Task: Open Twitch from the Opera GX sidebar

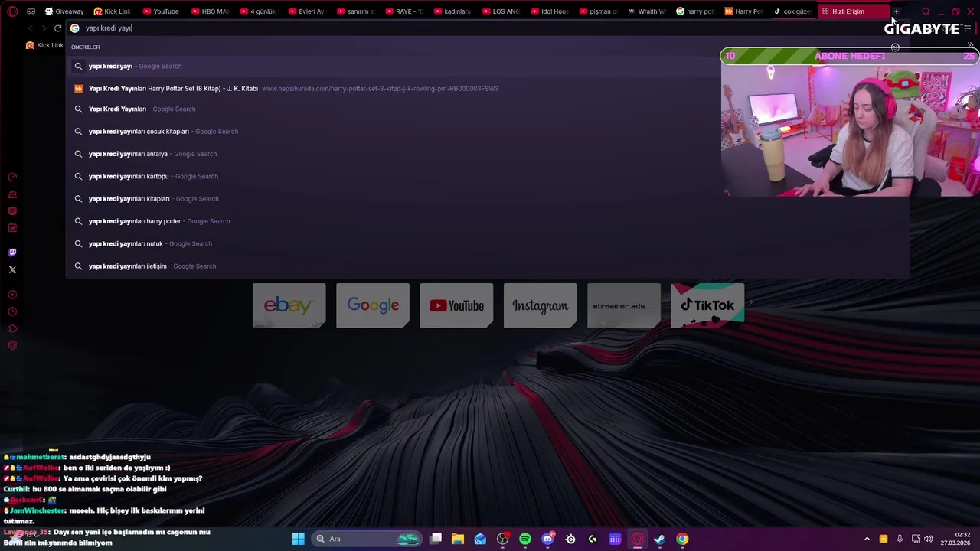Action: point(12,253)
